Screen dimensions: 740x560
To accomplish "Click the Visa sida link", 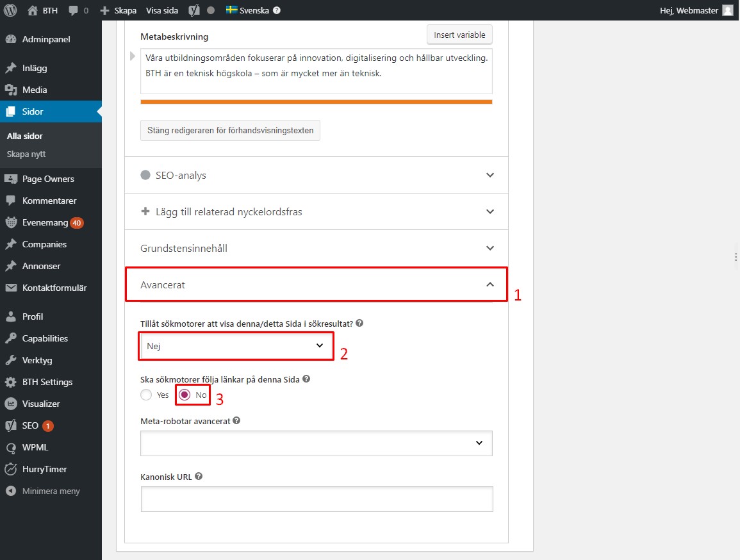I will point(162,10).
